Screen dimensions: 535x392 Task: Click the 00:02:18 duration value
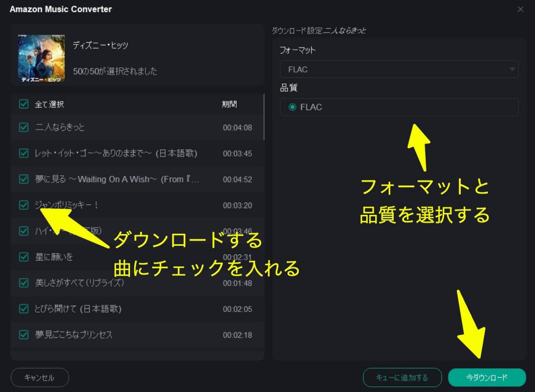(x=237, y=335)
